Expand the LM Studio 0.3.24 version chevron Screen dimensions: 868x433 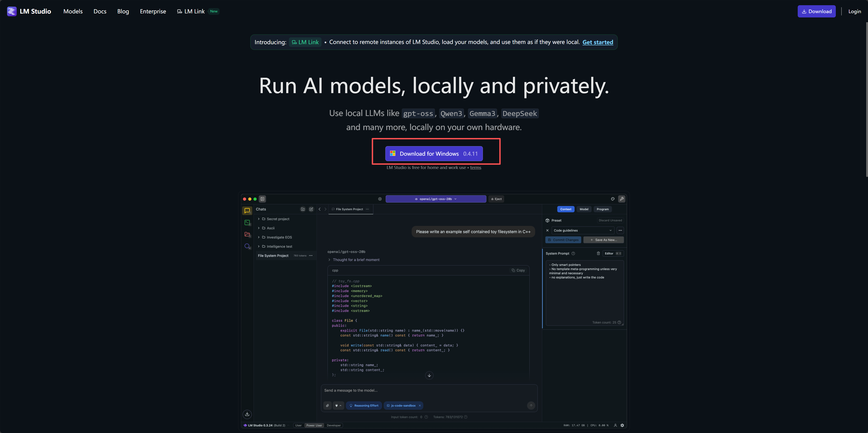click(x=288, y=425)
